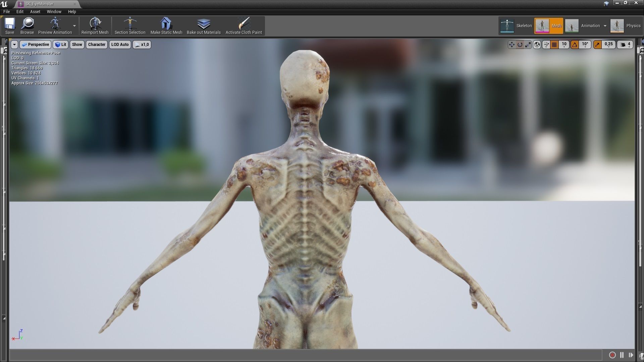The height and width of the screenshot is (362, 644).
Task: Toggle grid snapping on/off
Action: tap(554, 45)
